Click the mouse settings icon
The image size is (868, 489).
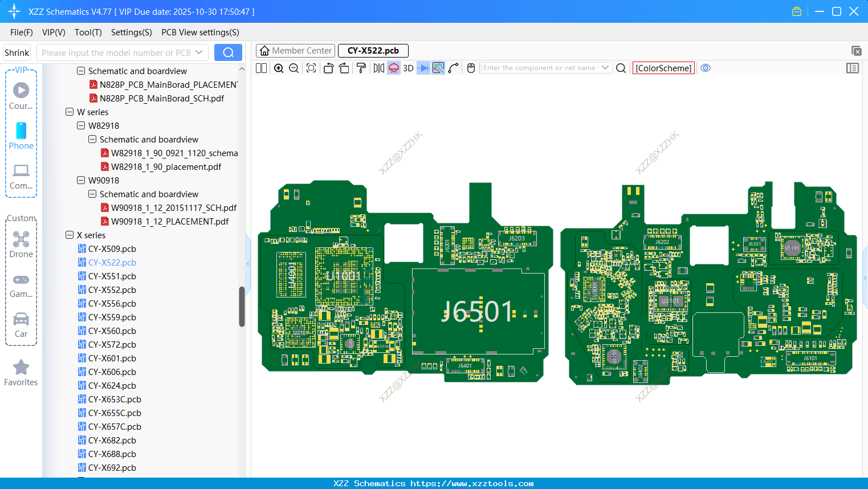coord(471,68)
